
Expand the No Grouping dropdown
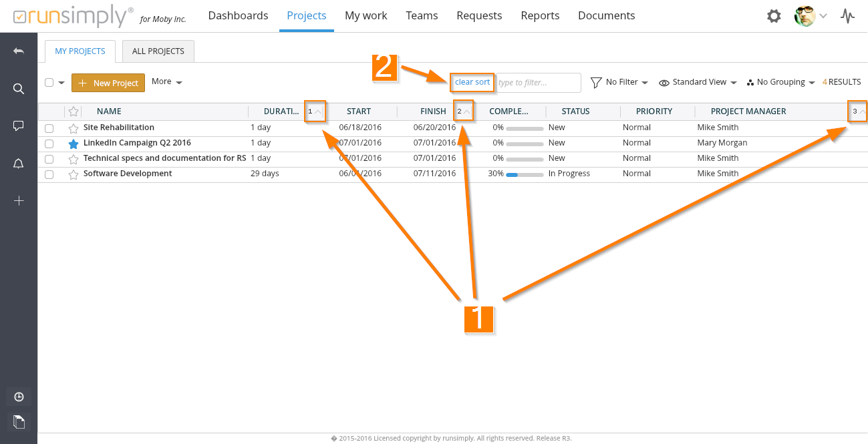781,82
